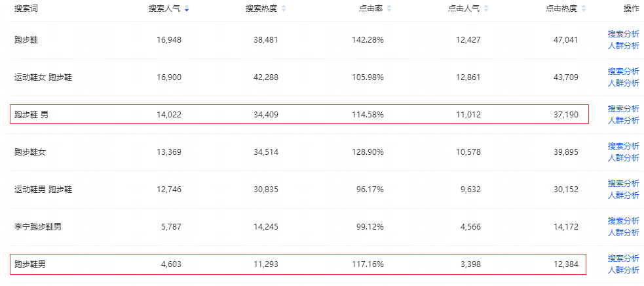The height and width of the screenshot is (286, 644).
Task: View 人群分析 for 运动鞋女 跑步鞋
Action: click(x=623, y=83)
